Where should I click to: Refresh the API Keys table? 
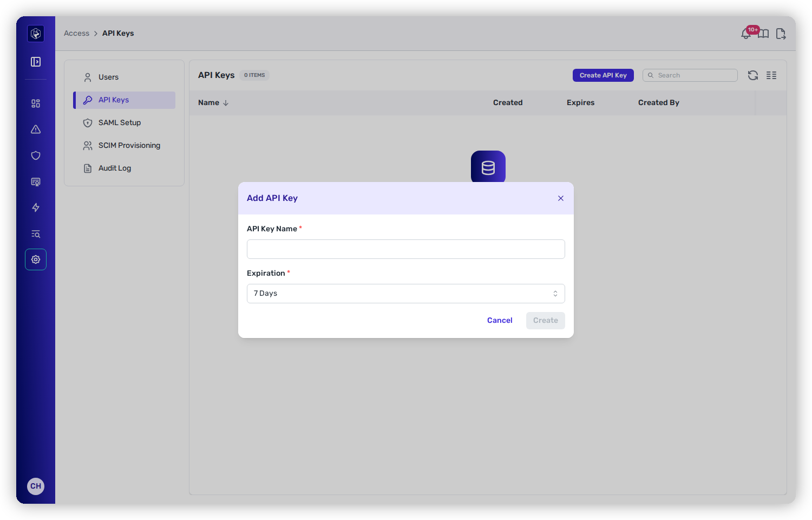click(753, 75)
